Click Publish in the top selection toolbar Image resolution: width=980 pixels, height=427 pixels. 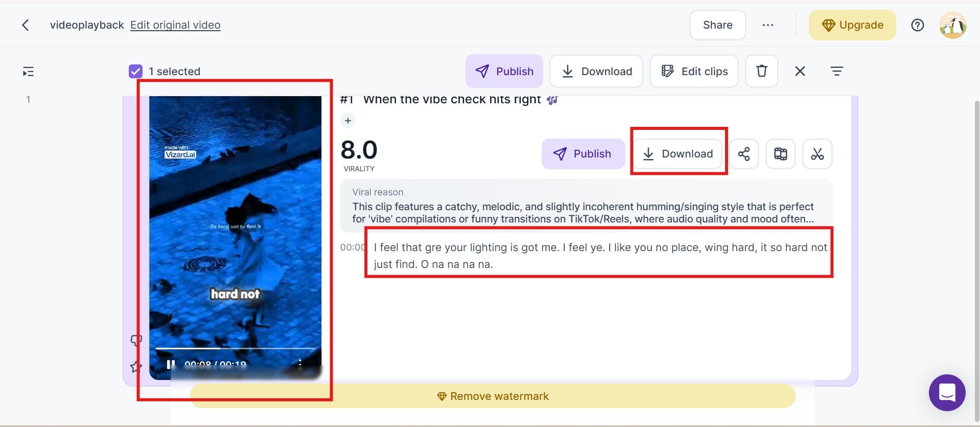point(504,71)
